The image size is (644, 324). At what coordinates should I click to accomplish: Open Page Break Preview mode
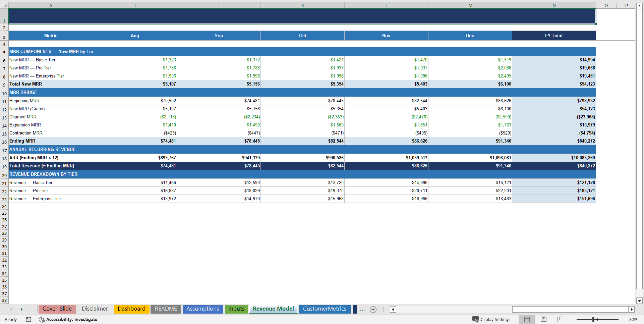[x=560, y=319]
